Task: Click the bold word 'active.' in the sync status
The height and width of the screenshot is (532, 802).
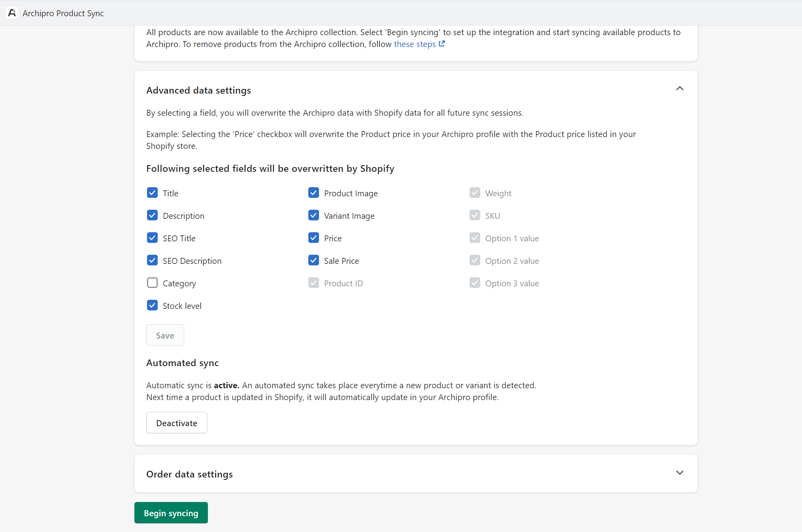Action: (x=226, y=385)
